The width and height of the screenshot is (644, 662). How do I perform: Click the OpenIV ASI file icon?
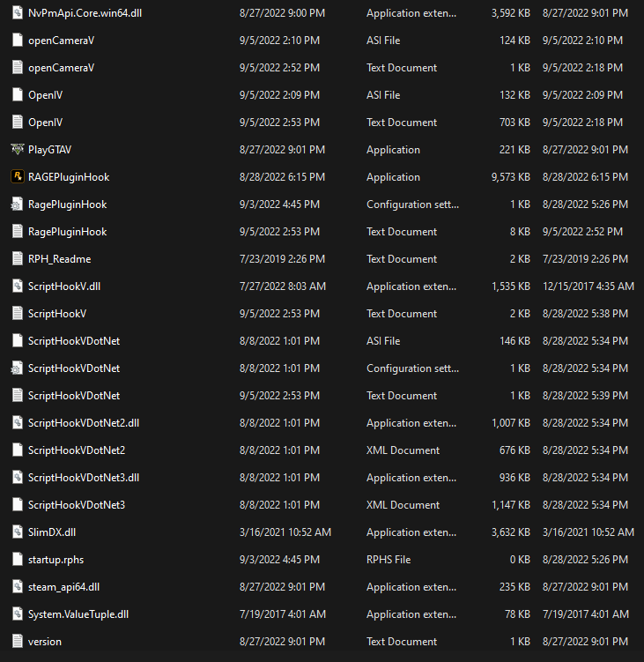(18, 94)
